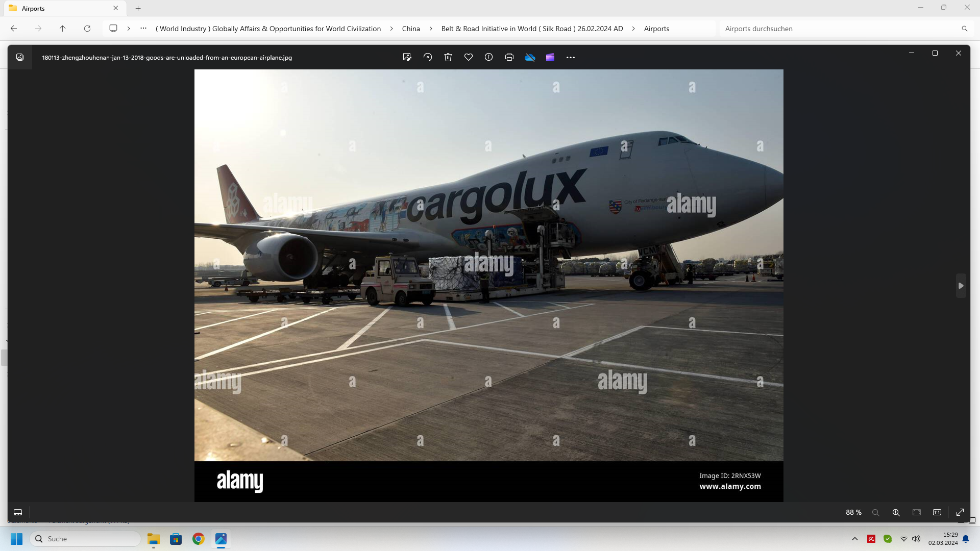Screen dimensions: 980x551
Task: Click the Edit image icon in Photos toolbar
Action: click(407, 57)
